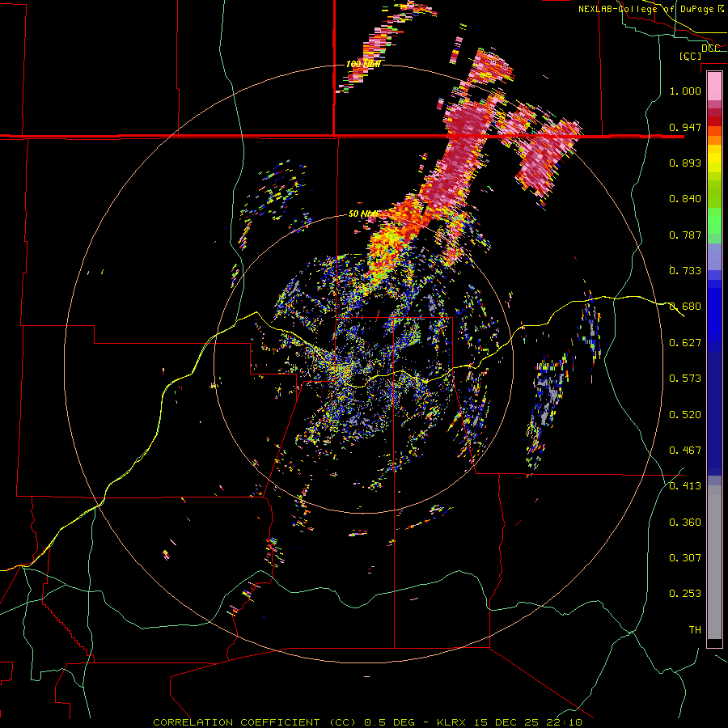Click the [CC] label above the color scale
Image resolution: width=728 pixels, height=728 pixels.
pos(691,56)
